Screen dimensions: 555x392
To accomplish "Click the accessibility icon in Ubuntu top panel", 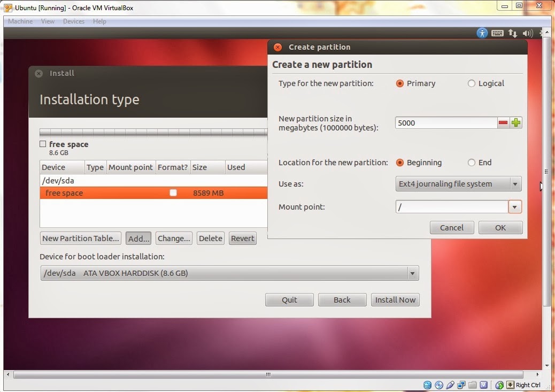I will 482,33.
